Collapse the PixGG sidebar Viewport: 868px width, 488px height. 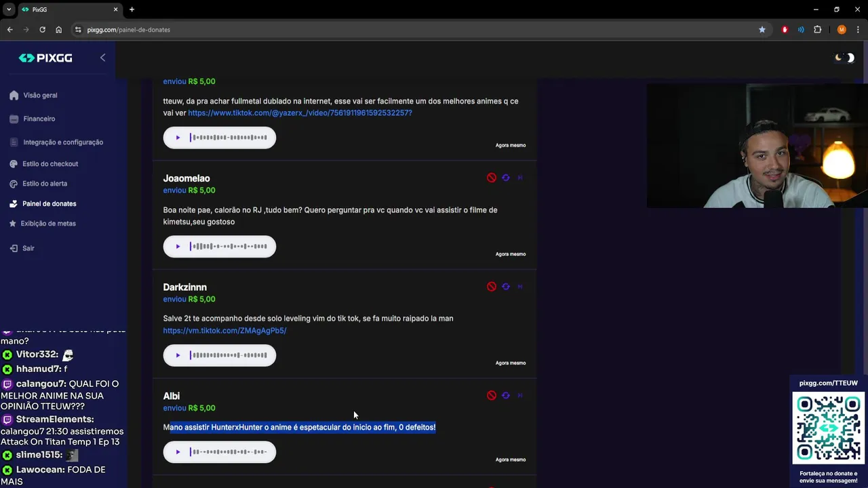102,58
